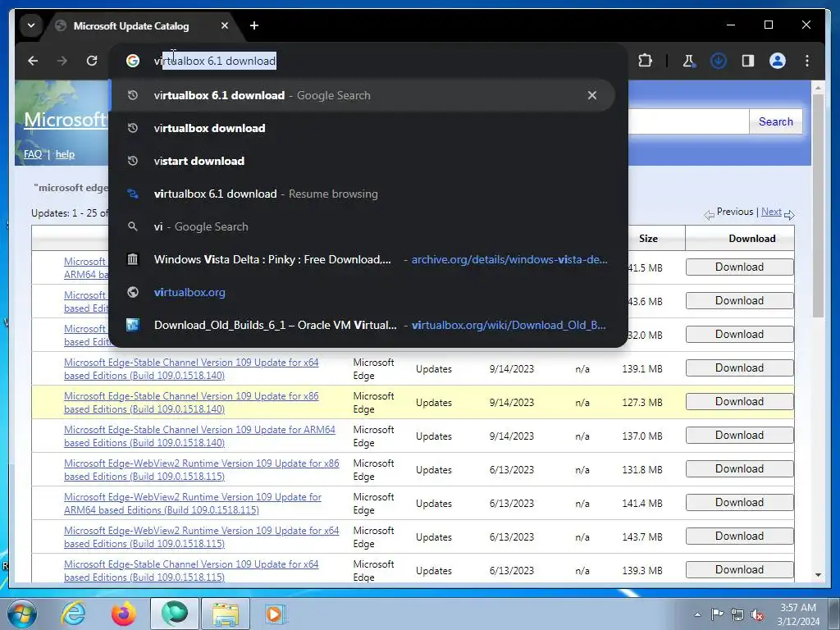Click the Action Center flag tray icon
840x630 pixels.
716,614
